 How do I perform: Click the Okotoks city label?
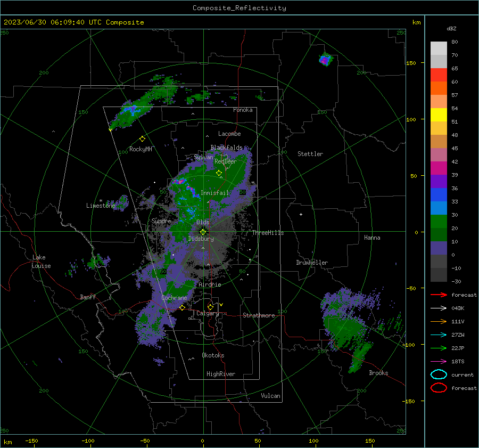point(213,355)
